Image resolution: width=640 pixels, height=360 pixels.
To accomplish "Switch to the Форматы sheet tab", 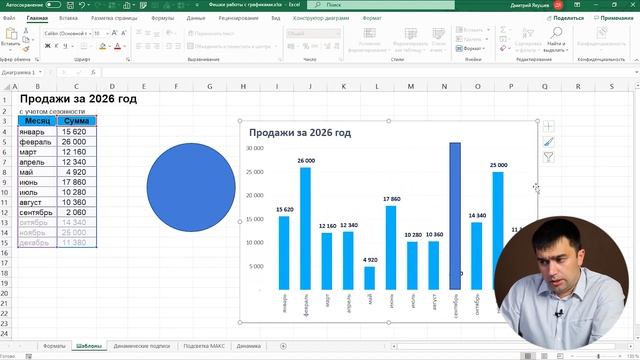I will click(x=54, y=346).
